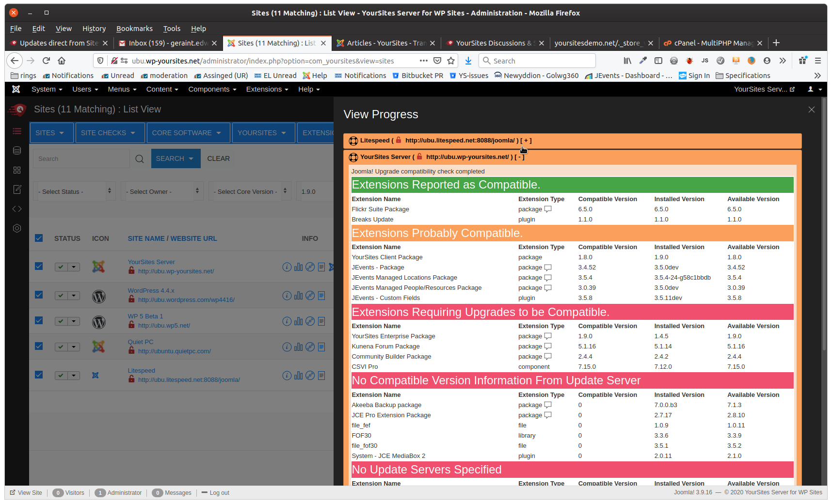Toggle the select-all sites checkbox in header

point(39,238)
